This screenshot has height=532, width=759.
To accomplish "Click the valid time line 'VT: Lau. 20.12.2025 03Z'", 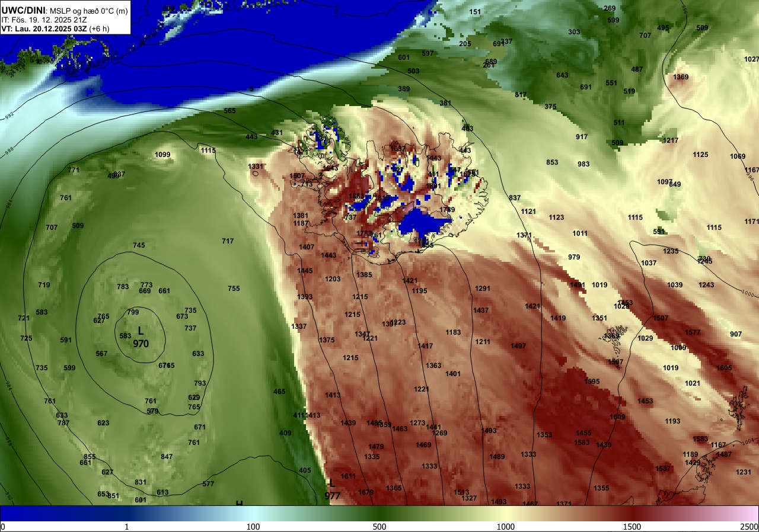I will coord(44,28).
